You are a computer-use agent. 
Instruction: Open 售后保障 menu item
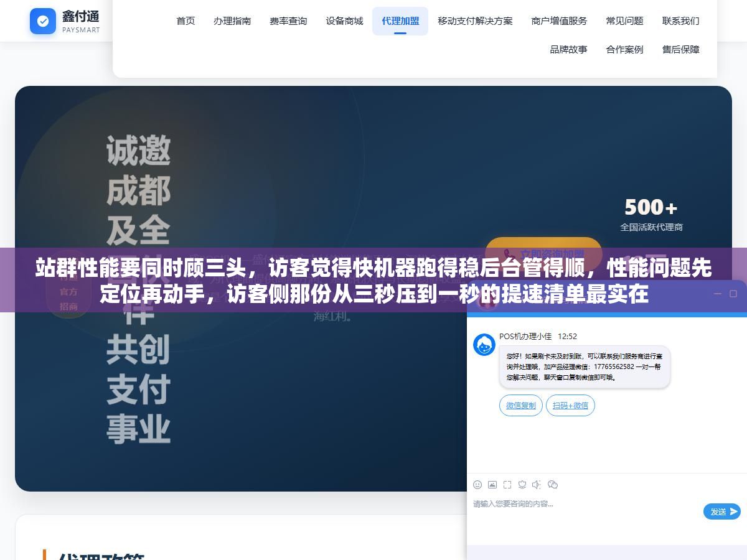(x=680, y=50)
